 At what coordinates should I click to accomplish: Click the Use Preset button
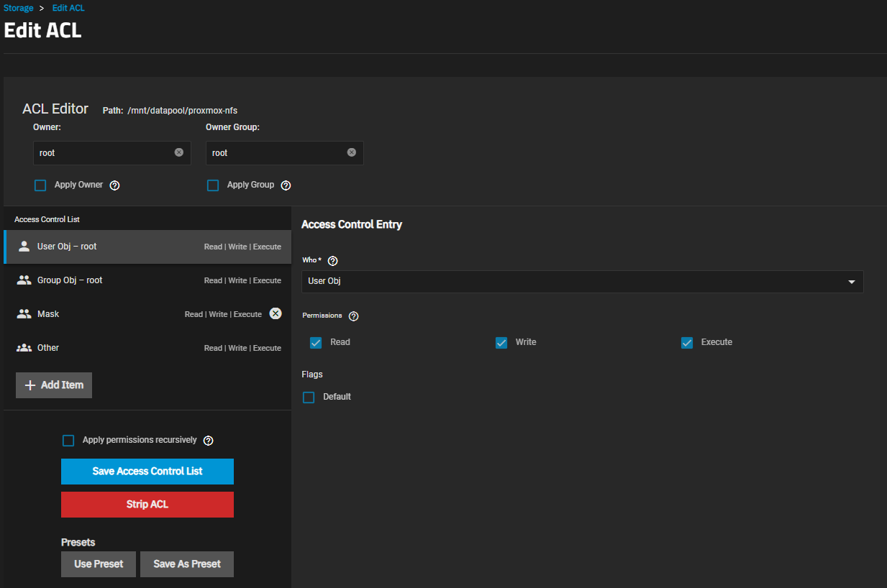(99, 564)
